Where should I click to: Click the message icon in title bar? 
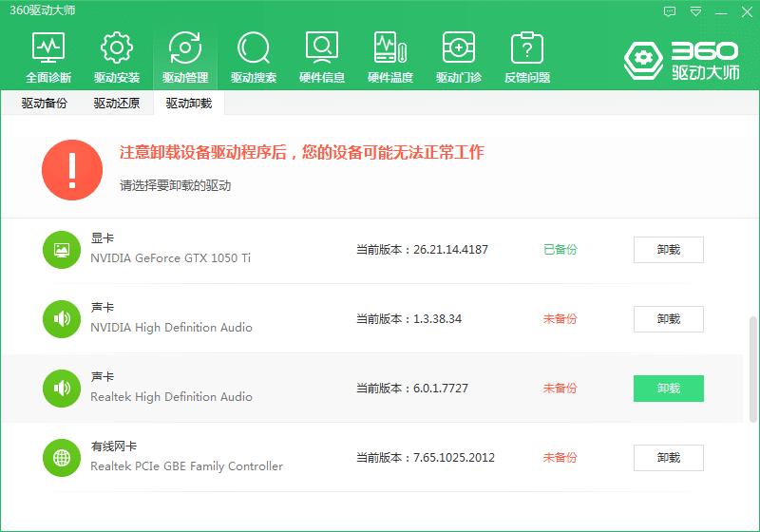(x=670, y=11)
